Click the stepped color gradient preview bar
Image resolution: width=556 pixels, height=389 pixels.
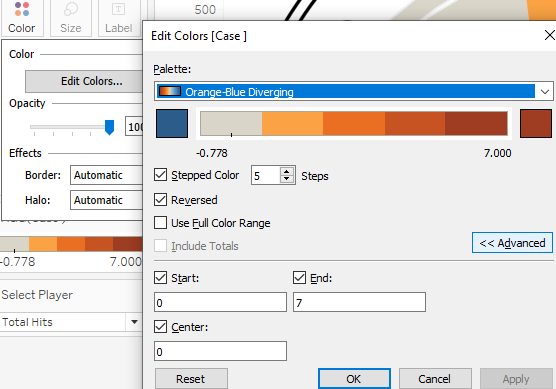click(354, 123)
